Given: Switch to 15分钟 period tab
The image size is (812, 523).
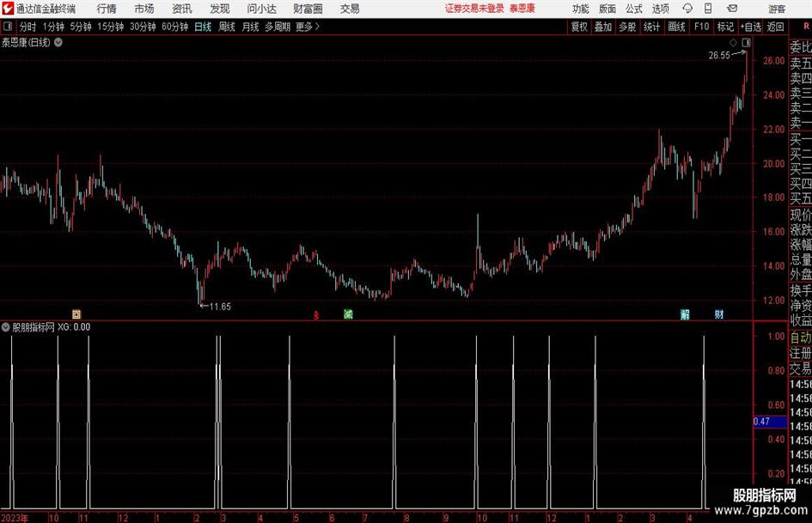Looking at the screenshot, I should pos(111,27).
